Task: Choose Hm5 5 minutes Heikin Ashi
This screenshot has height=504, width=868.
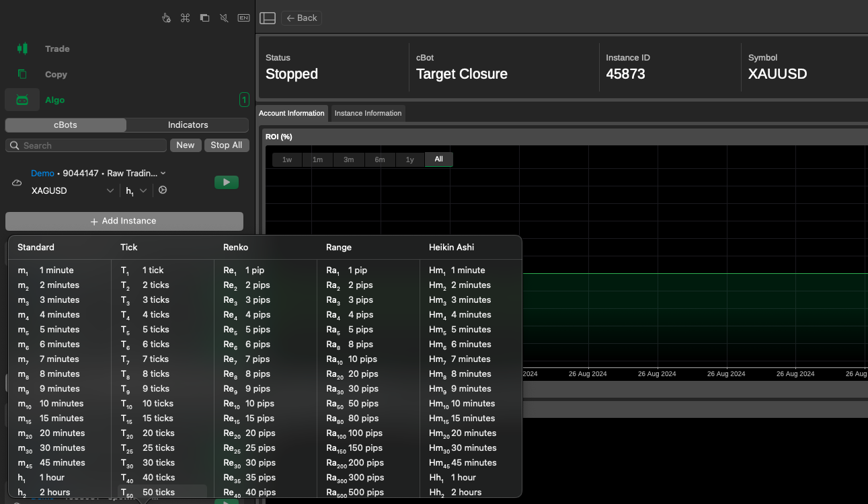Action: [471, 329]
